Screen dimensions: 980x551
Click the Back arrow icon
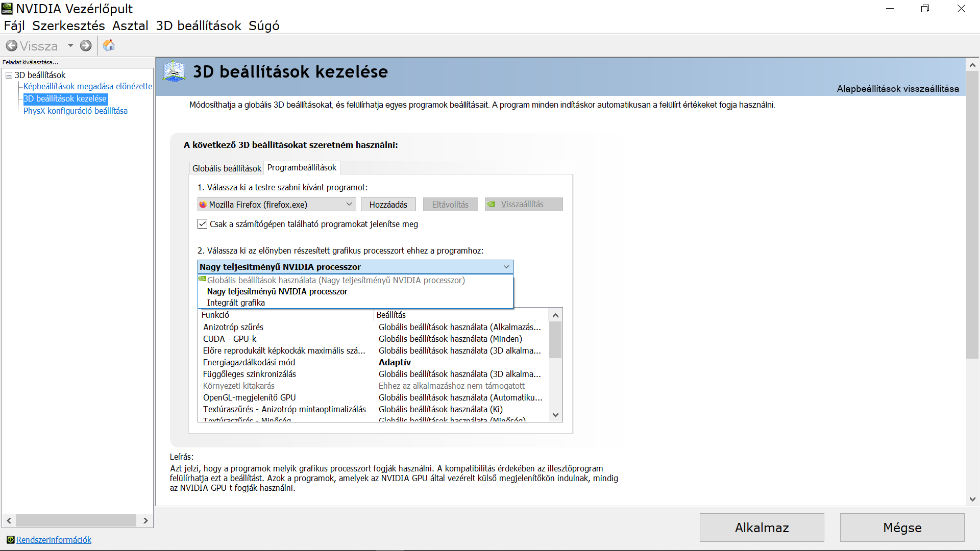pyautogui.click(x=12, y=46)
